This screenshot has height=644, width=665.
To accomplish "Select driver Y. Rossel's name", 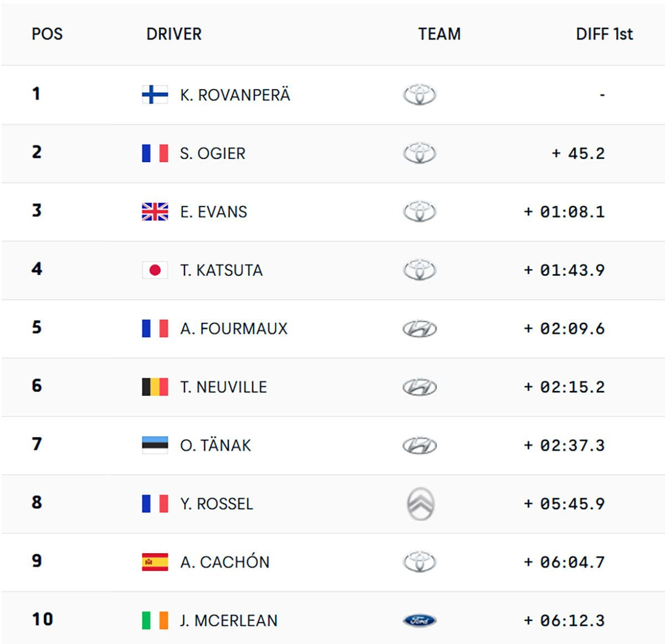I will coord(216,504).
